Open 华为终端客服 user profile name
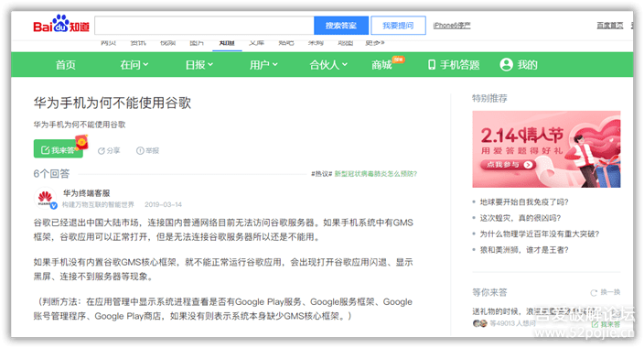Viewport: 644px width, 348px height. (86, 193)
